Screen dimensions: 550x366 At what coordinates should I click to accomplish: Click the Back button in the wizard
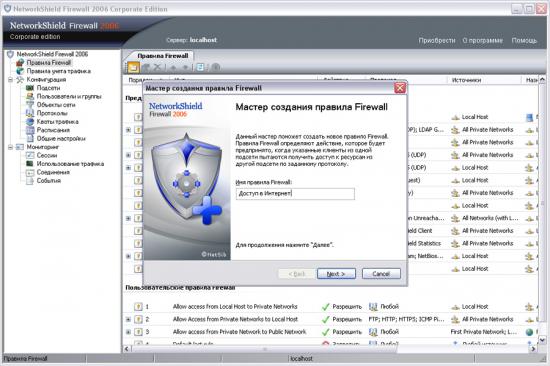(x=297, y=273)
